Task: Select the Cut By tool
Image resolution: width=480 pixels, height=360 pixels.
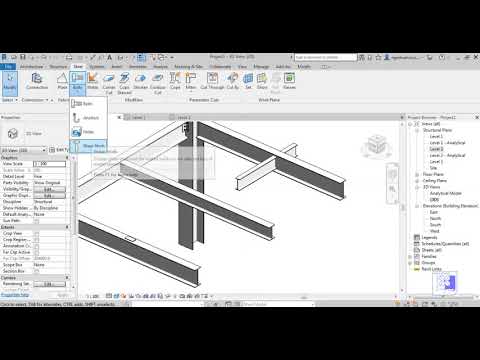Action: pos(233,81)
